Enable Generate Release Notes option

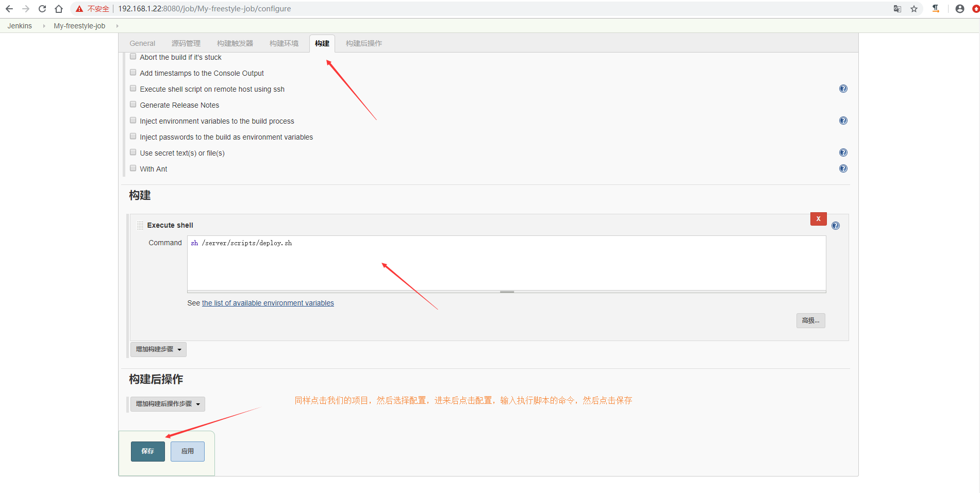[133, 105]
